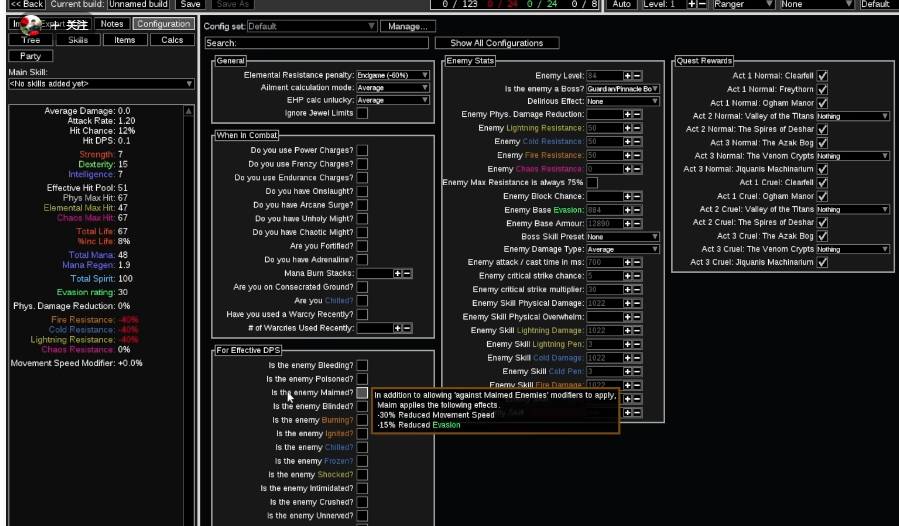Expand 'Is the enemy a Boss' dropdown
Screen dimensions: 899x526
tap(623, 89)
